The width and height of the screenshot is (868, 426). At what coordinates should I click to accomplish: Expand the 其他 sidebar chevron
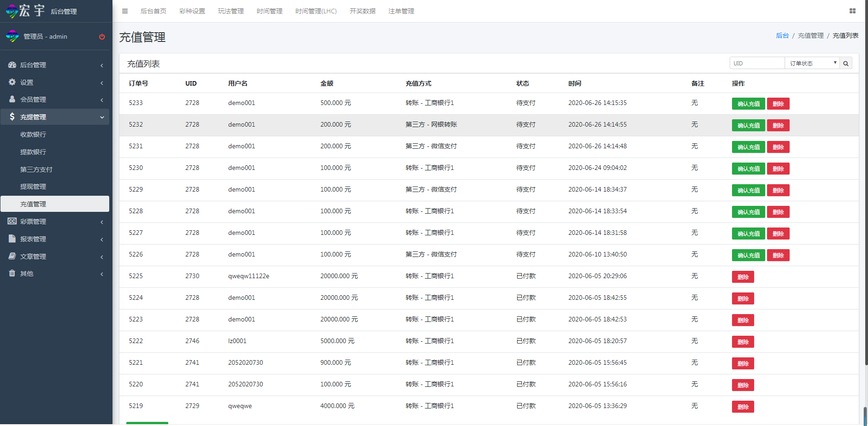tap(102, 274)
